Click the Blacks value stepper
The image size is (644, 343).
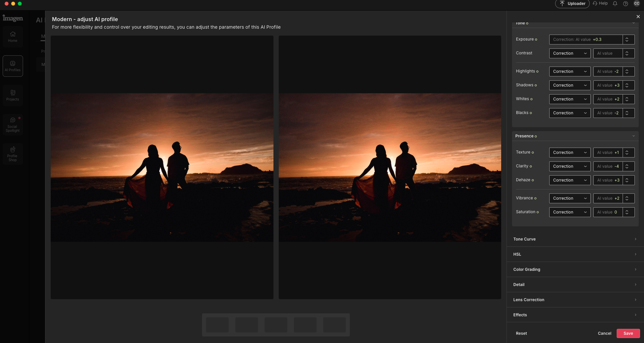point(627,113)
